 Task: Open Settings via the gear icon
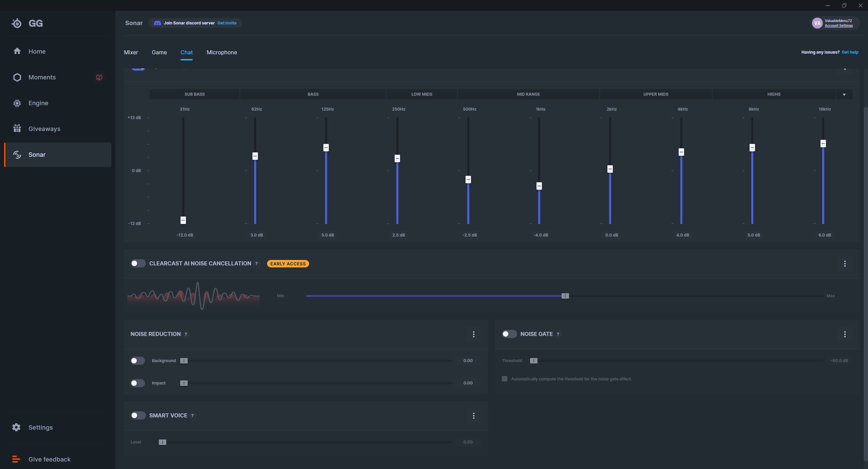[16, 427]
